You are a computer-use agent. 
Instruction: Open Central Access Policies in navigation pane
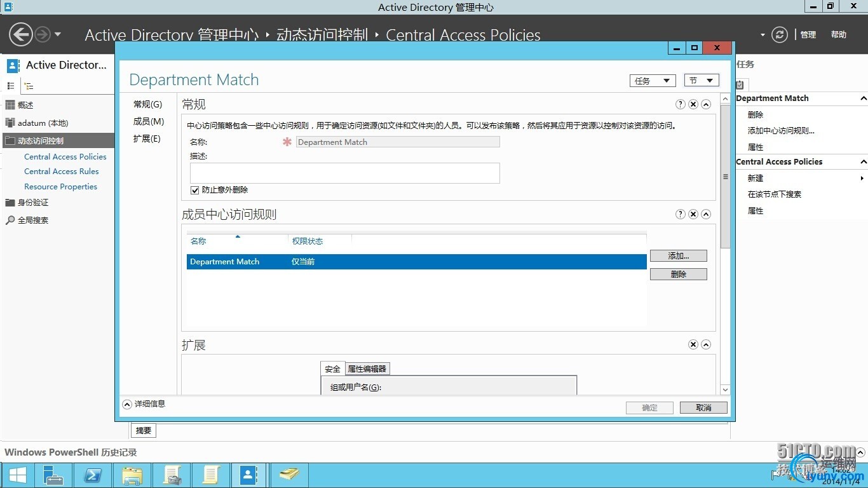(x=65, y=156)
